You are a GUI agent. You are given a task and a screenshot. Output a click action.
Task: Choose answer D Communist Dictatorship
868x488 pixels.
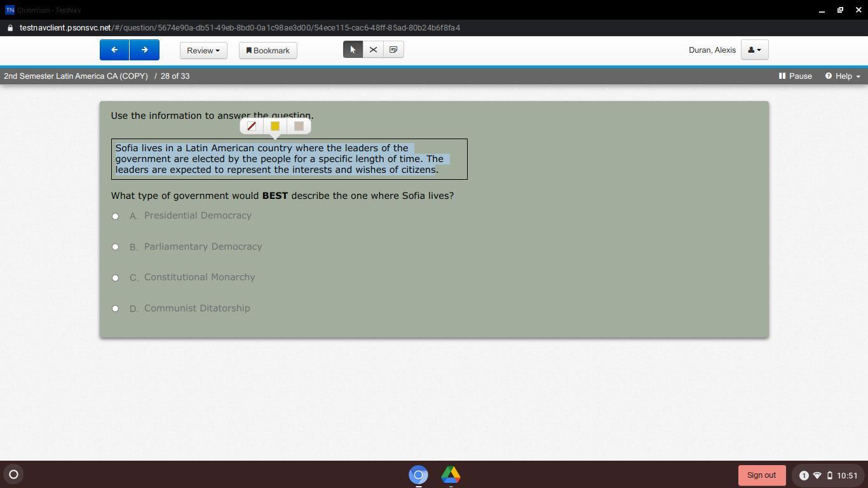click(115, 308)
